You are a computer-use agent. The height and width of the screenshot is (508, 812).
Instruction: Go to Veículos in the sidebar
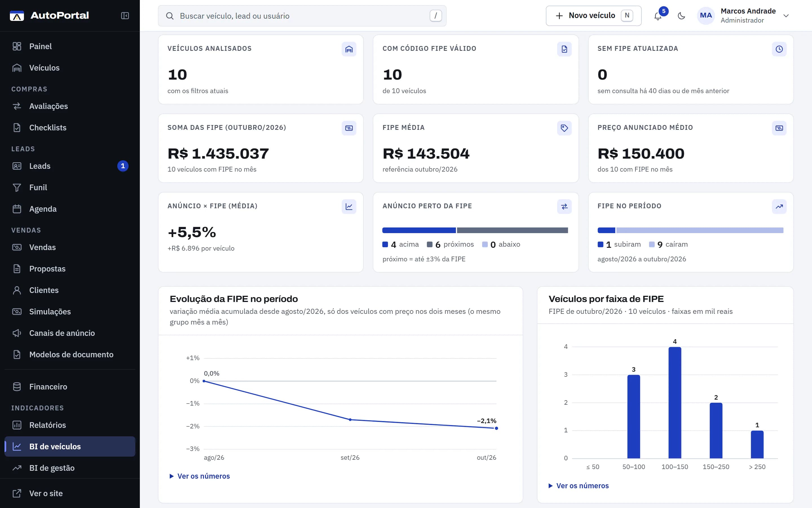(x=70, y=68)
